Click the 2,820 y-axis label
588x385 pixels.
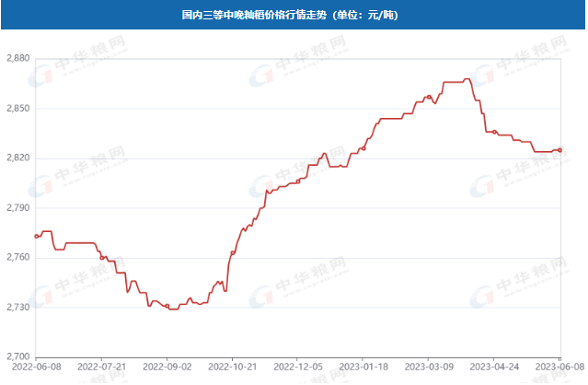coord(18,158)
